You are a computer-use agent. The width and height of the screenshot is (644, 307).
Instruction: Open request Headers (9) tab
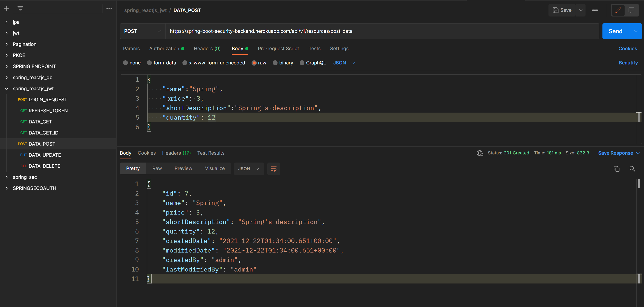[x=207, y=49]
